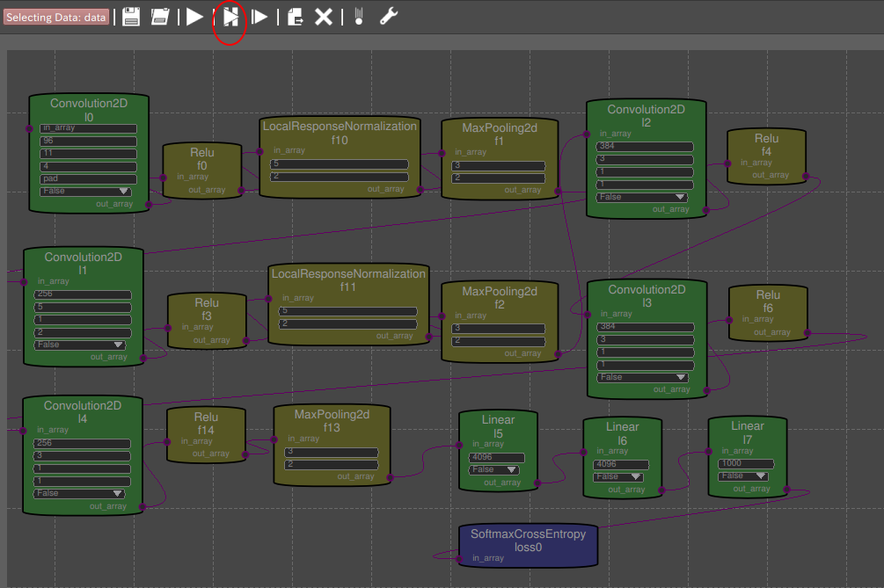Click the export document icon

[x=295, y=17]
